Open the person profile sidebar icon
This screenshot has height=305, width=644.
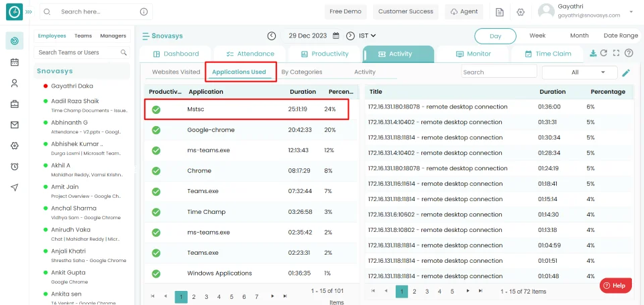tap(14, 83)
